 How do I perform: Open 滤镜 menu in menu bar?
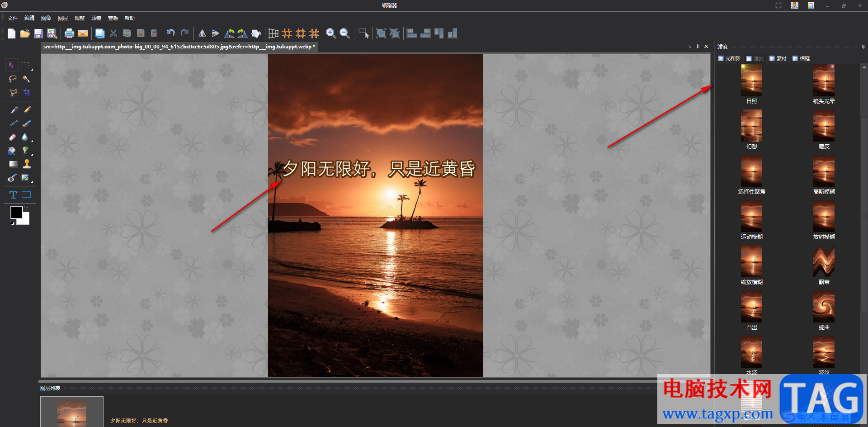[x=96, y=18]
